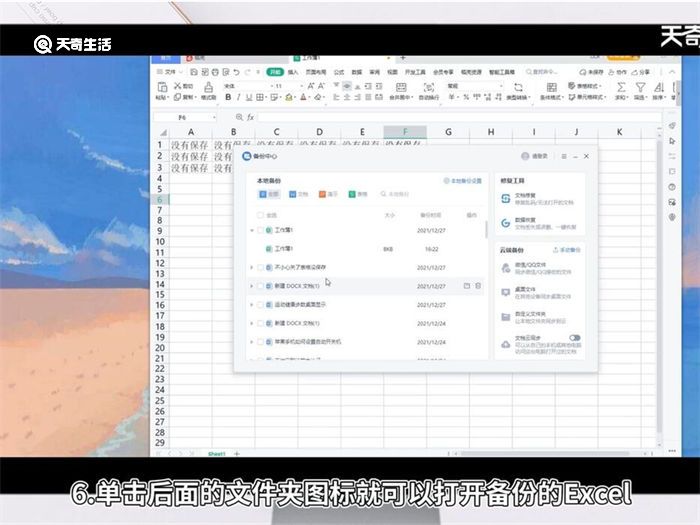Screen dimensions: 700x525
Task: Open font color picker in ribbon
Action: (303, 97)
